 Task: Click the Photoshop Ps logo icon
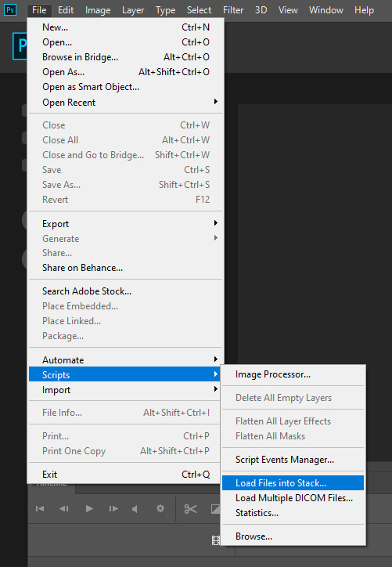pyautogui.click(x=9, y=9)
